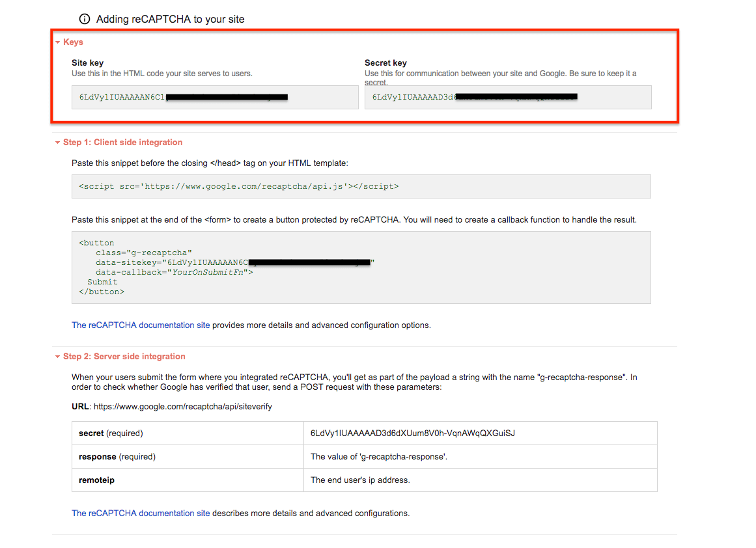Click the "Adding reCAPTCHA to your site" heading

point(171,19)
